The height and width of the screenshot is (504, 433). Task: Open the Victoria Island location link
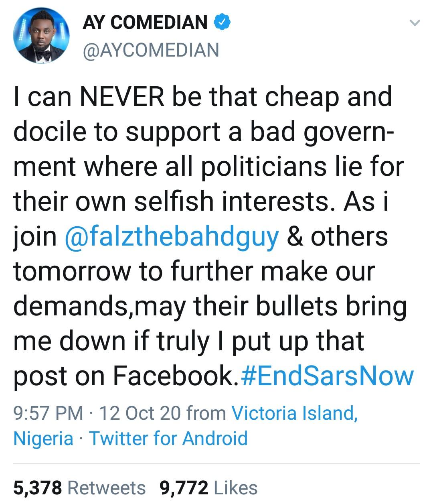(295, 413)
